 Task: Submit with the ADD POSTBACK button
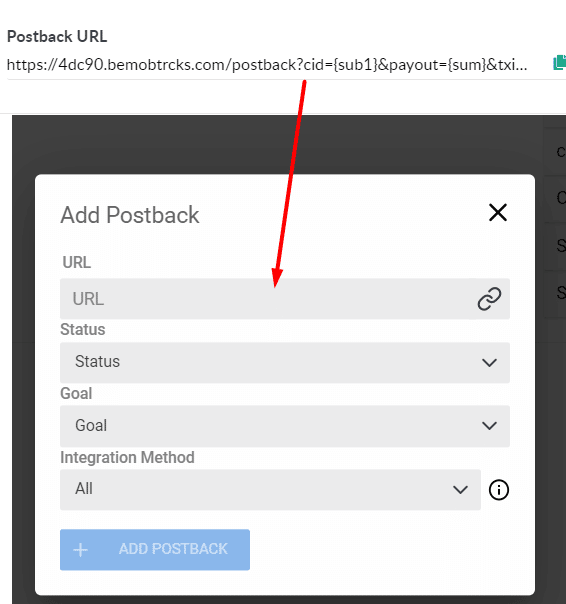point(155,550)
